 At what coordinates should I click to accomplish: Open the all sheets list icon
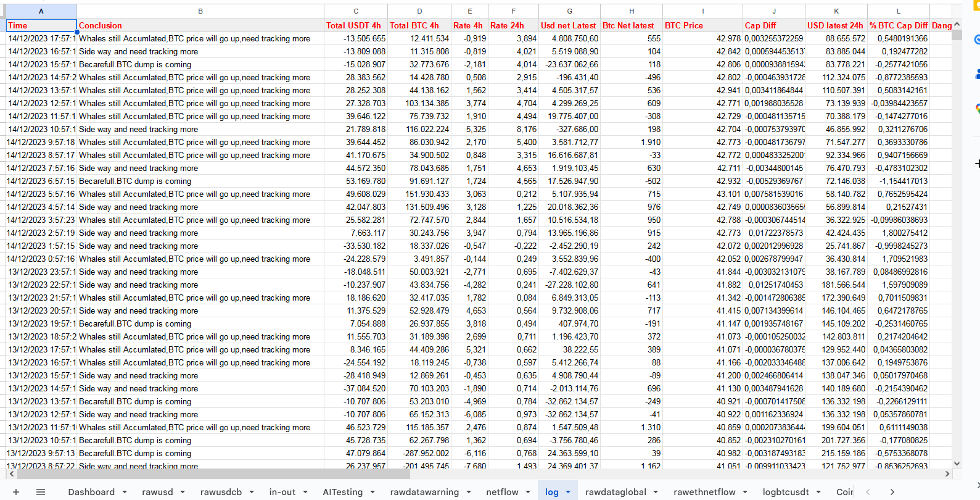point(41,492)
